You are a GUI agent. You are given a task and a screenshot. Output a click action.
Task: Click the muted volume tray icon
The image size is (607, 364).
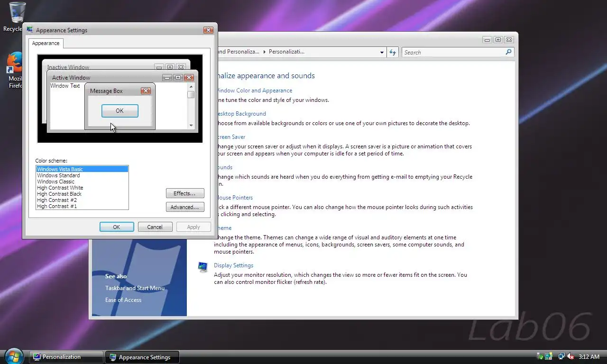point(570,356)
